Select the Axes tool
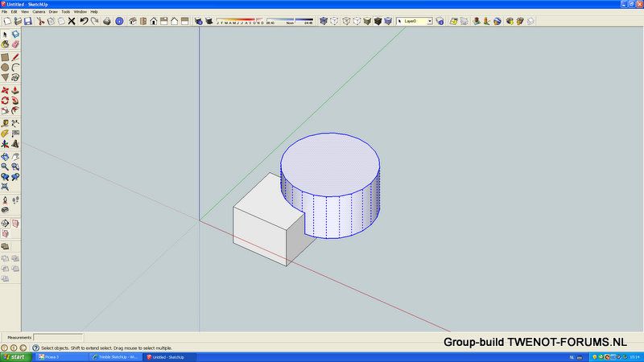 coord(5,144)
